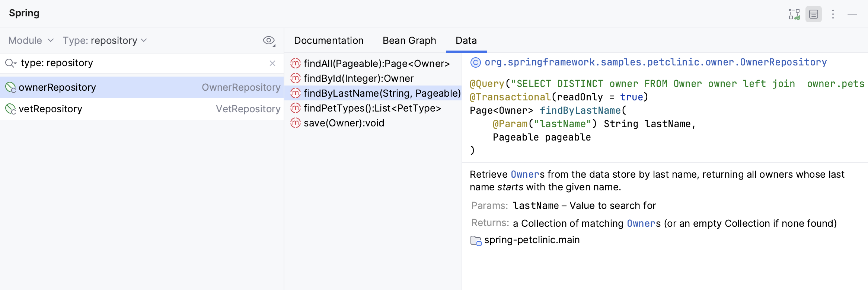The height and width of the screenshot is (290, 868).
Task: Select the ownerRepository bean
Action: [x=57, y=87]
